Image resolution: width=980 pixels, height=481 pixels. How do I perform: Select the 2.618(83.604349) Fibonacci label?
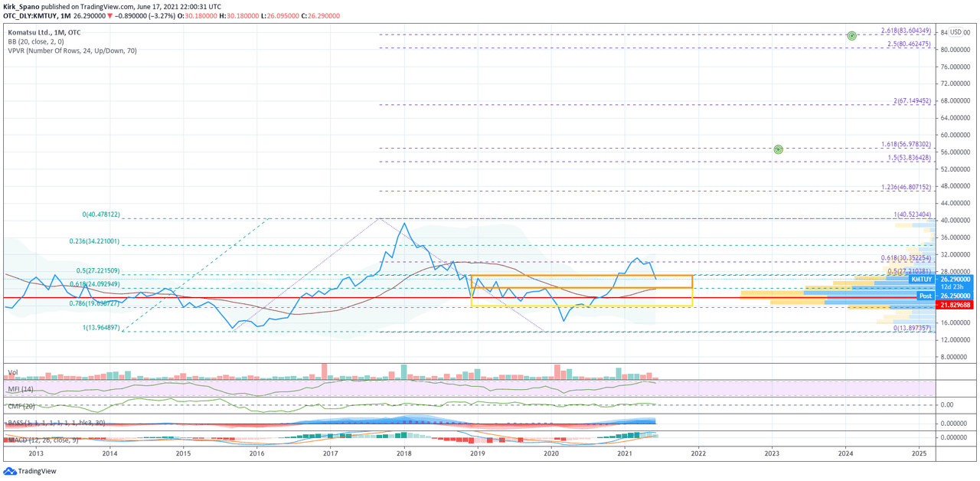[906, 31]
